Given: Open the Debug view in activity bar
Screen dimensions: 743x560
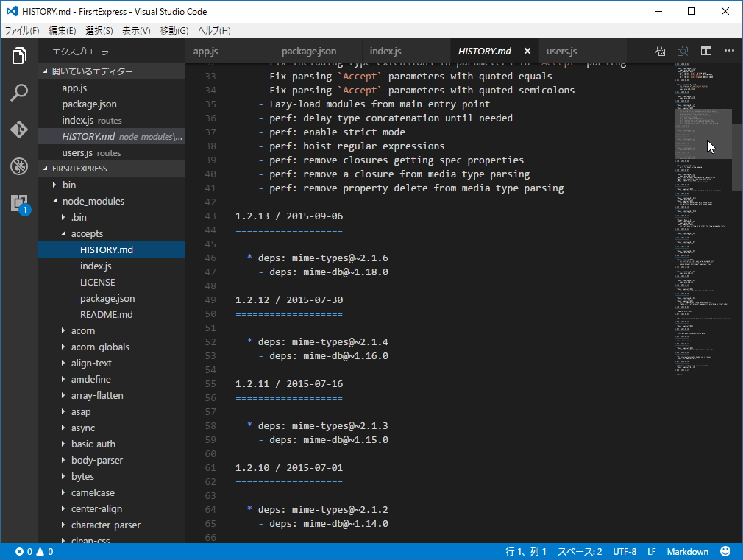Looking at the screenshot, I should point(19,166).
